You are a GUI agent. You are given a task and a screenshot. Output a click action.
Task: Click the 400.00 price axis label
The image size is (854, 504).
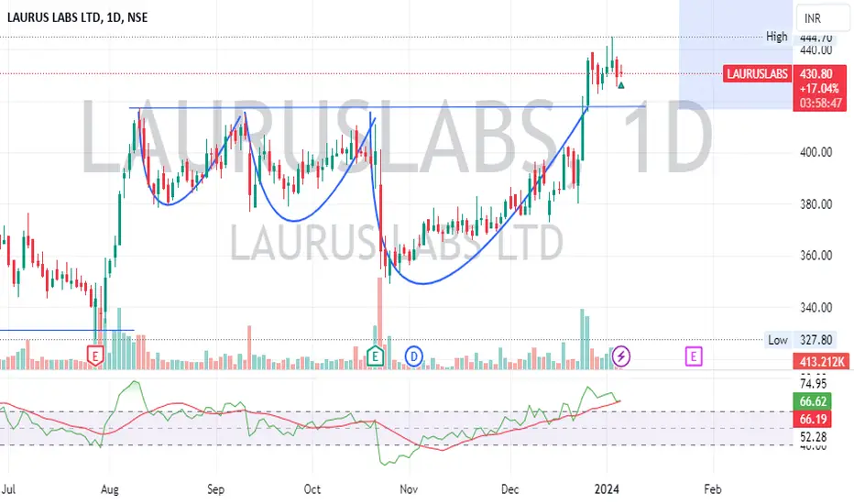pos(816,152)
